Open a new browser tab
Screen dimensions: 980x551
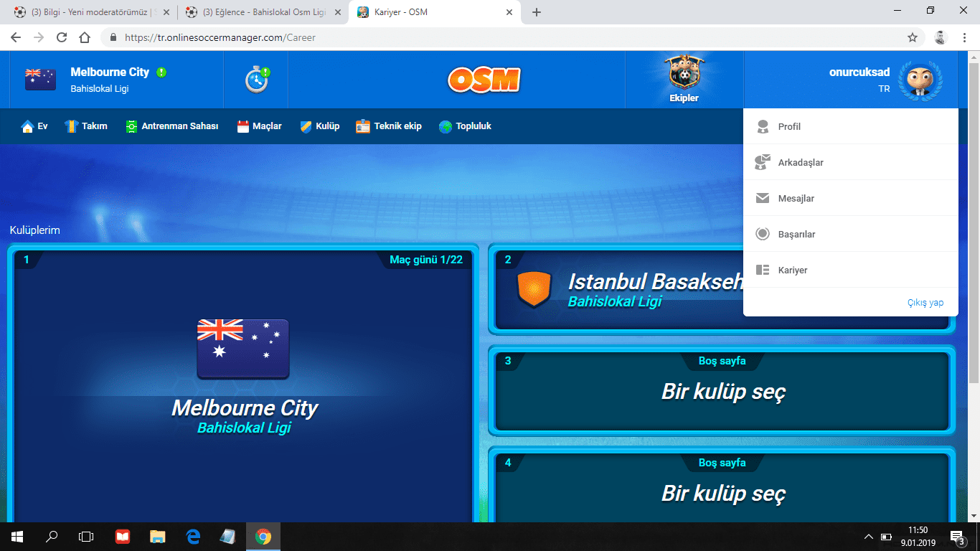click(537, 12)
